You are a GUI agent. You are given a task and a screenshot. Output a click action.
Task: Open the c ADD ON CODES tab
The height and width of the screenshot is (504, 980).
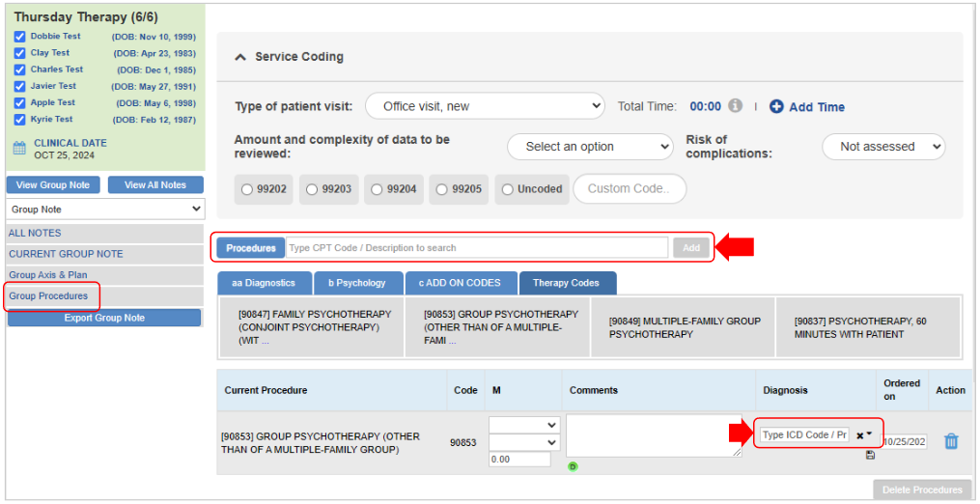[459, 283]
